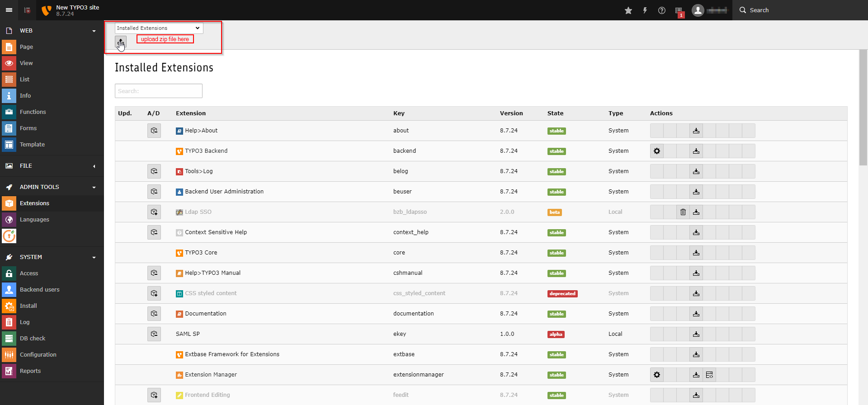This screenshot has height=405, width=868.
Task: Open the Installed Extensions dropdown
Action: point(159,28)
